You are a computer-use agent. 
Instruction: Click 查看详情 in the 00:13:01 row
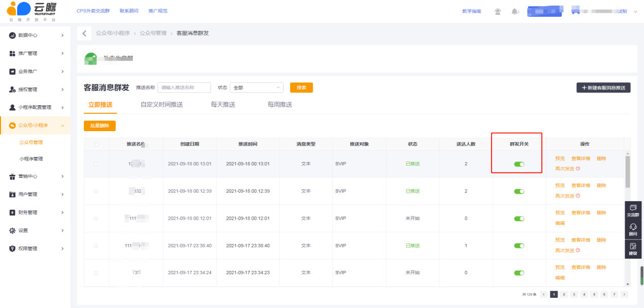[580, 159]
